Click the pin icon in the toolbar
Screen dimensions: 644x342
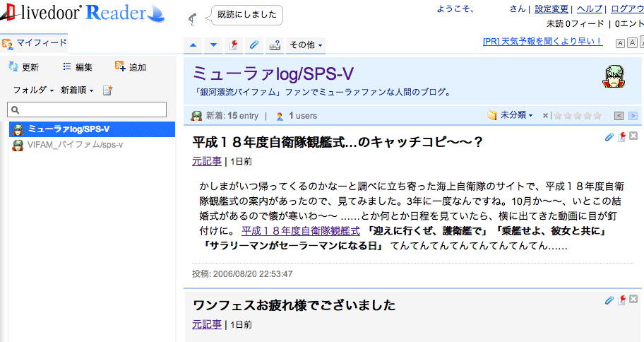(x=234, y=45)
